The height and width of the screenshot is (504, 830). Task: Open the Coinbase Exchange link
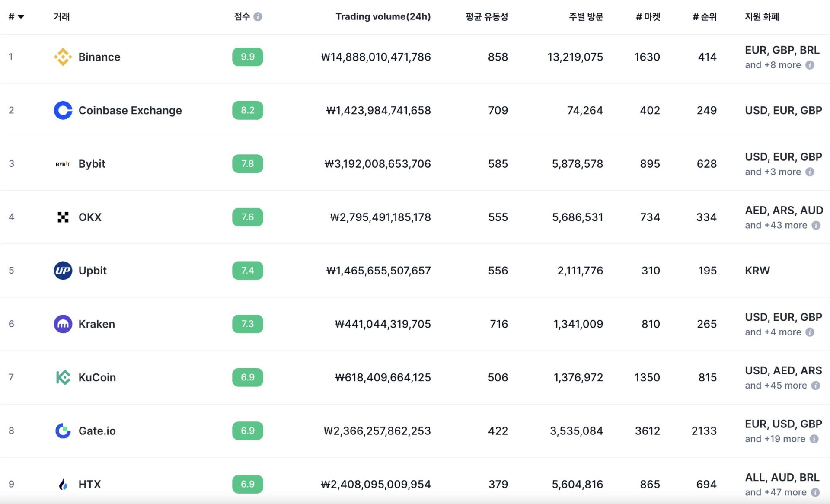130,110
